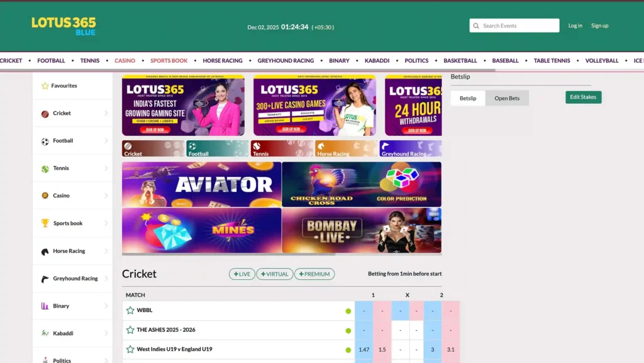Click the Favourites star icon in sidebar
644x363 pixels.
(x=45, y=86)
